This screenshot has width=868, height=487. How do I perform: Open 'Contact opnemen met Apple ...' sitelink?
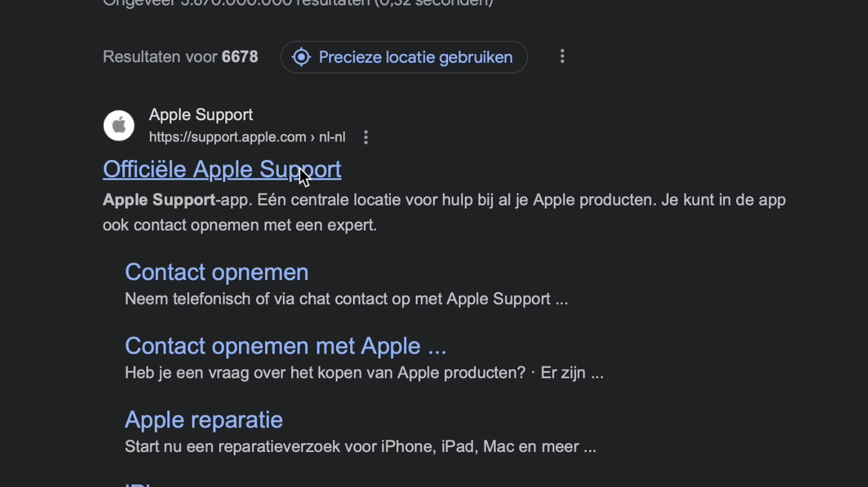click(285, 346)
